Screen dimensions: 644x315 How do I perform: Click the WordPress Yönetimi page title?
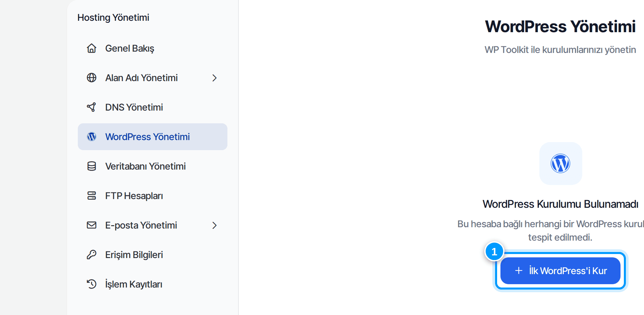(560, 26)
